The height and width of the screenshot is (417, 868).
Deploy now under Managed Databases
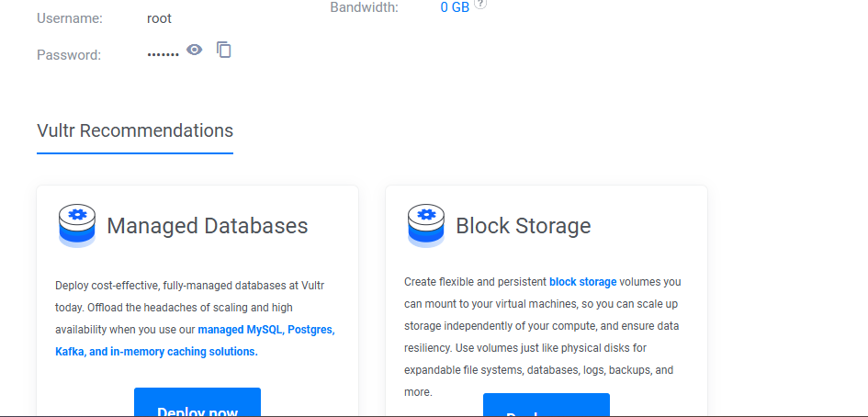click(197, 402)
